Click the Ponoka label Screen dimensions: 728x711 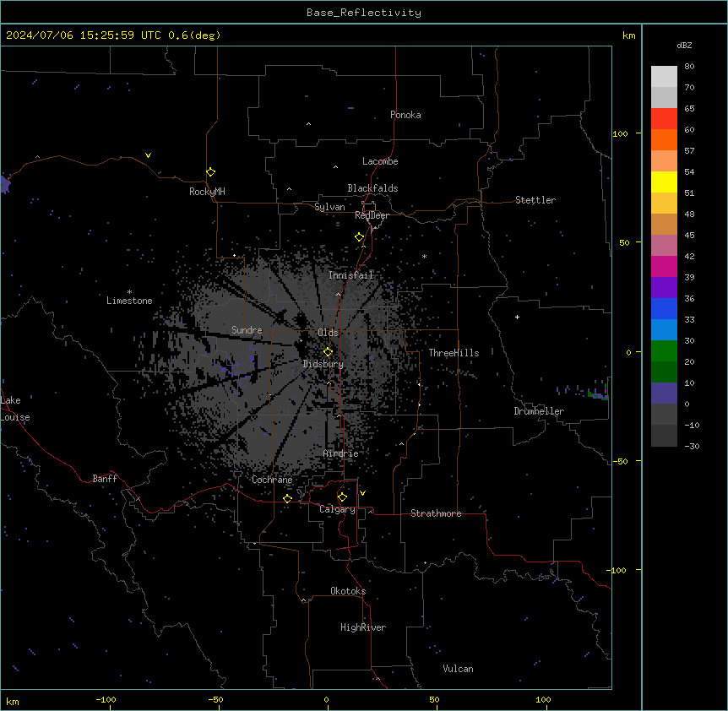[x=405, y=115]
